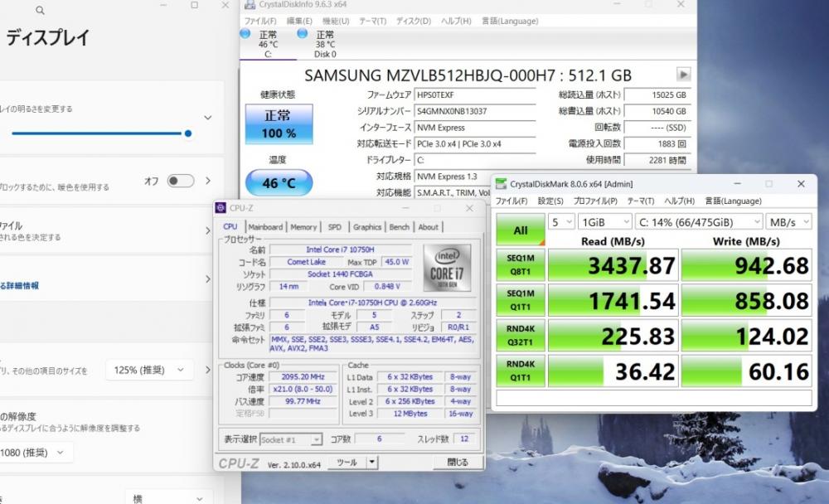Click the 正常 100 % health status button

click(x=279, y=124)
